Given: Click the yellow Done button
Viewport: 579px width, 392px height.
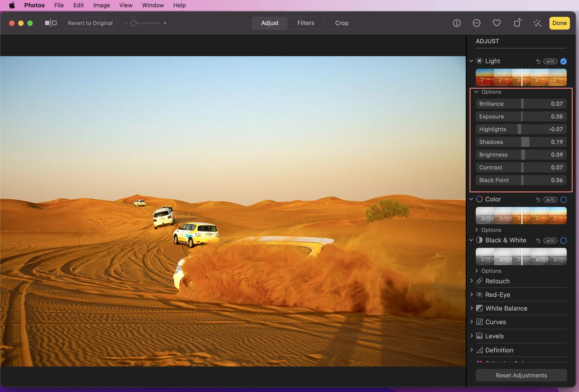Looking at the screenshot, I should [x=559, y=23].
